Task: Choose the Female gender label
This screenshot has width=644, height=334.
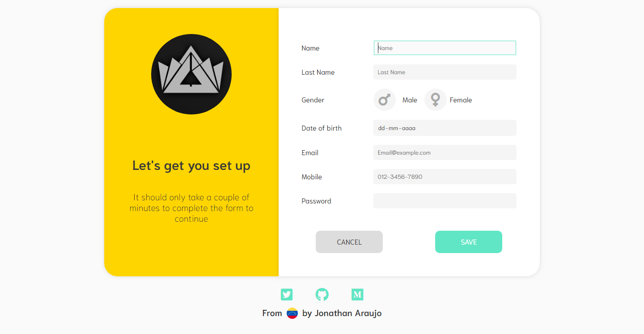Action: pos(461,100)
